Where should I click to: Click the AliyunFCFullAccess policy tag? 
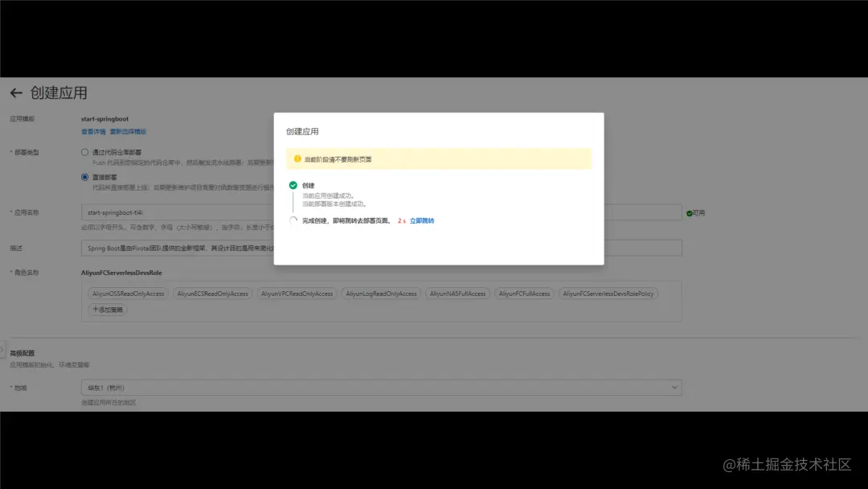[524, 294]
